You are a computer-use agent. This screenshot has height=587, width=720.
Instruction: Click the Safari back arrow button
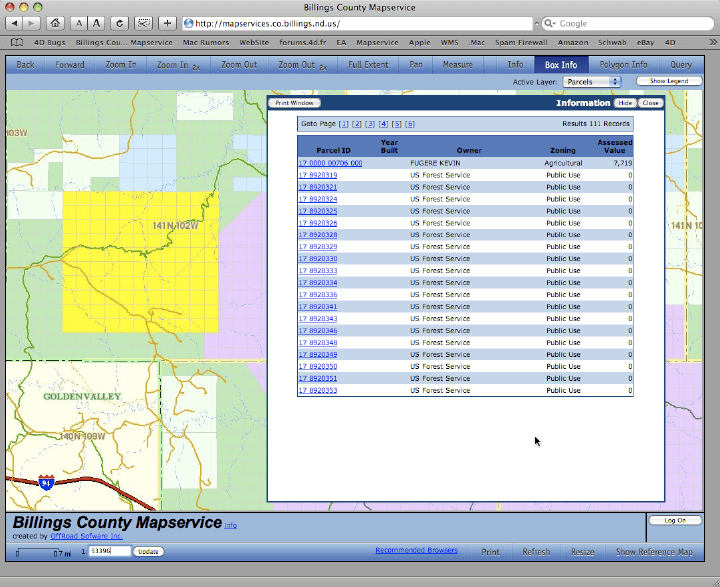tap(14, 23)
